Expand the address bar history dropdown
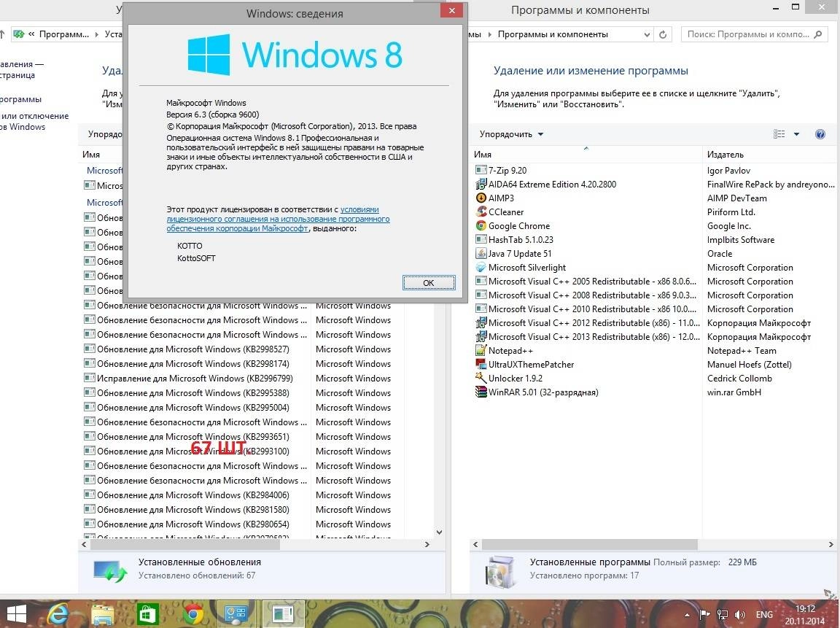 [x=647, y=34]
